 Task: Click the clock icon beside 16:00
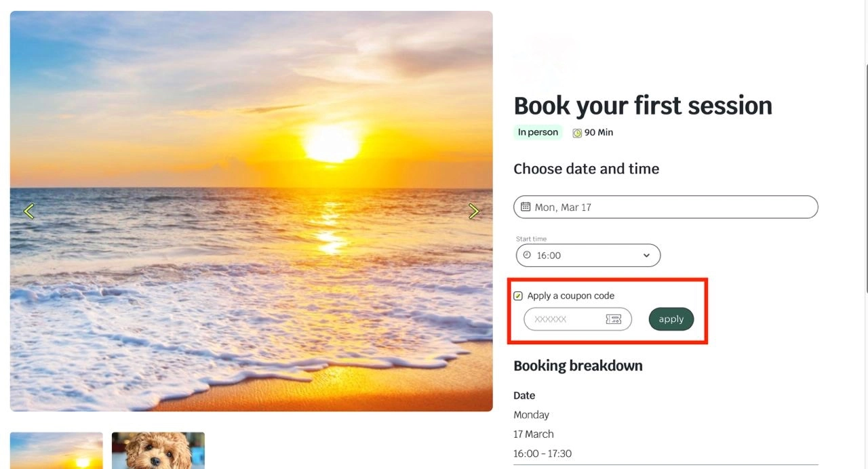tap(528, 256)
